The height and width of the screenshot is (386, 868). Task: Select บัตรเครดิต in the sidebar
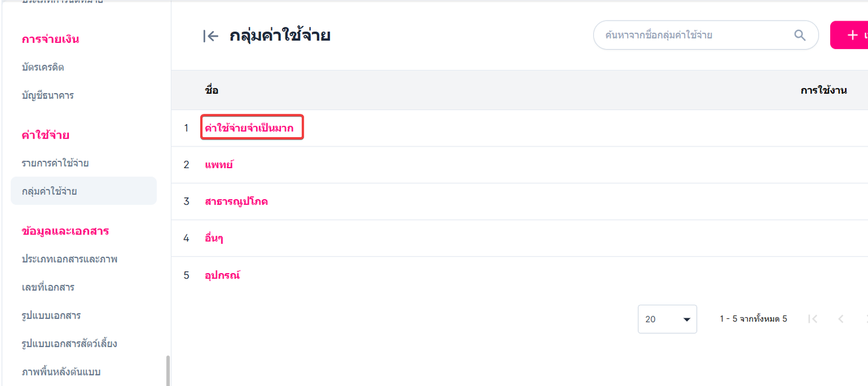coord(43,67)
